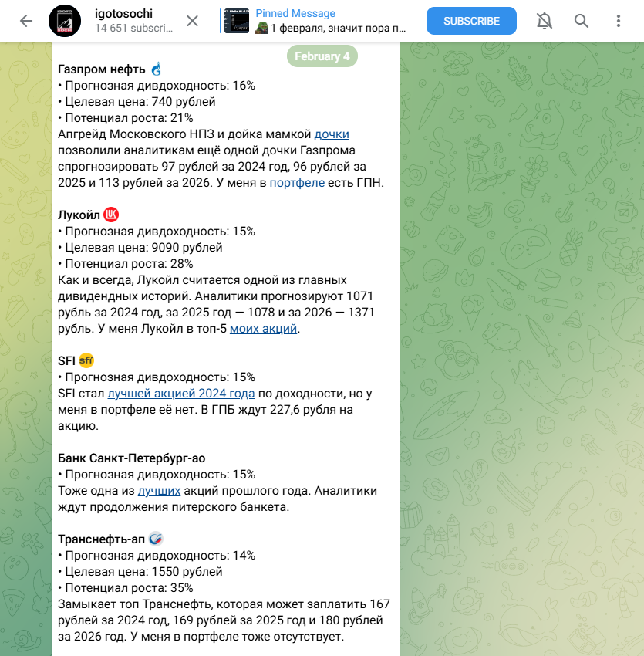Toggle channel notifications bell icon
The width and height of the screenshot is (644, 656).
[545, 21]
